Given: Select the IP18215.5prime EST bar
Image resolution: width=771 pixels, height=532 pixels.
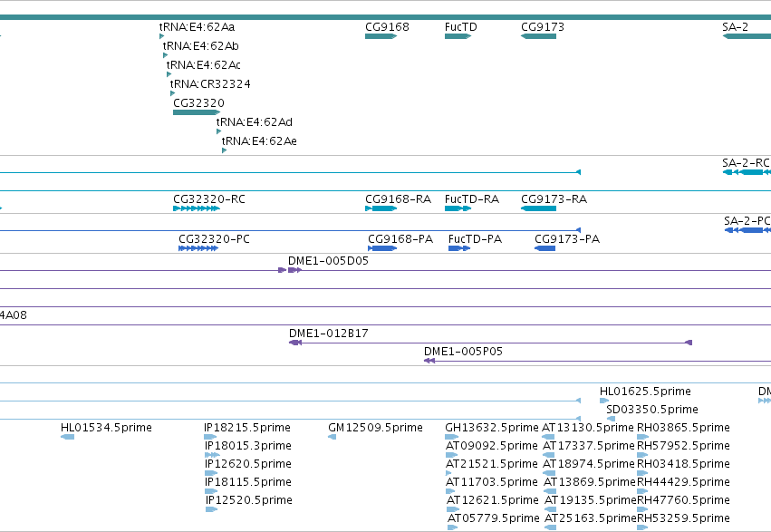Looking at the screenshot, I should tap(210, 437).
